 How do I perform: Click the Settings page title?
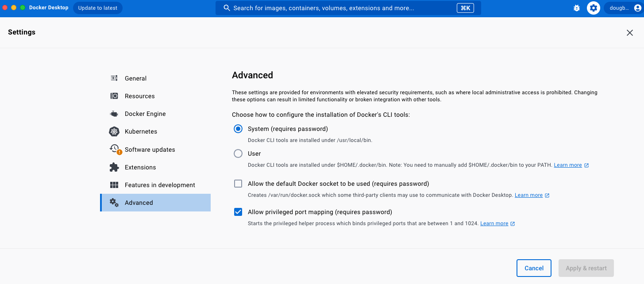22,32
